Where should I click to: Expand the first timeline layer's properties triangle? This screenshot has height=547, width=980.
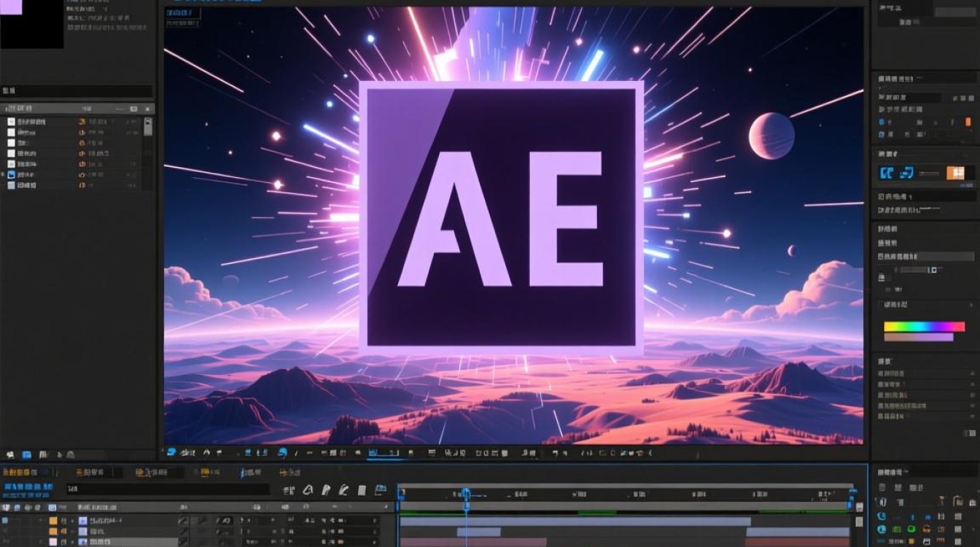(x=72, y=521)
